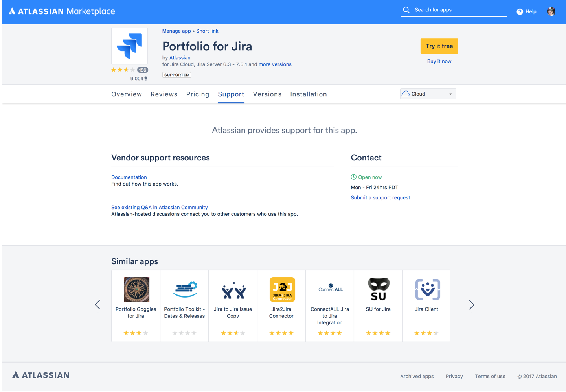Click the Help text link
Screen dimensions: 566x392
(531, 12)
